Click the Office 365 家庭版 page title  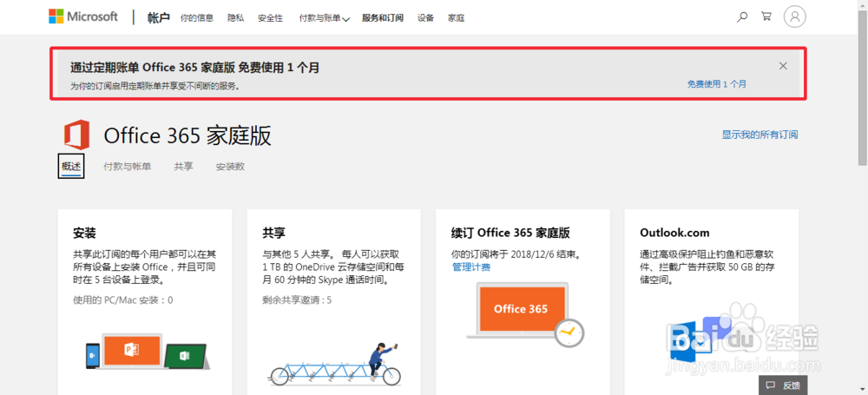[x=187, y=135]
